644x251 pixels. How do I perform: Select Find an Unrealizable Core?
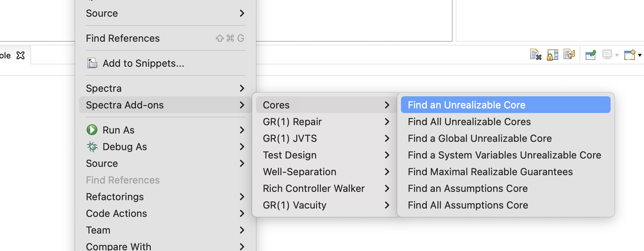pyautogui.click(x=467, y=105)
